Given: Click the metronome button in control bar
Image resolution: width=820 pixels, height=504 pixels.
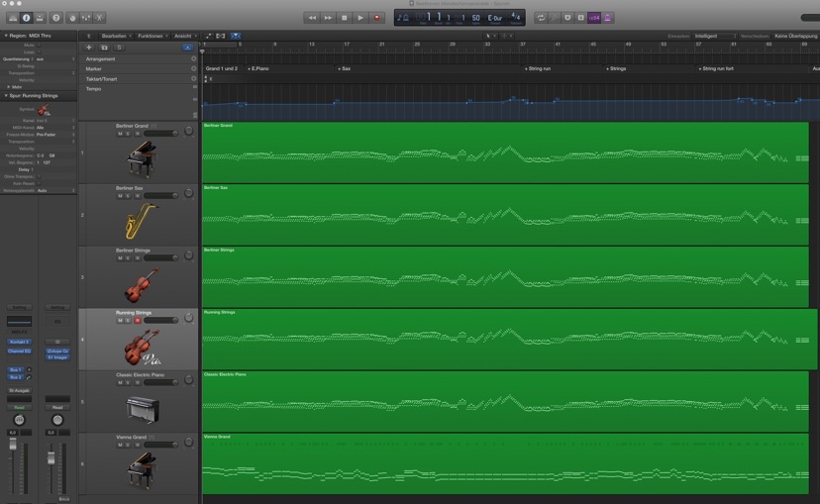Looking at the screenshot, I should 608,18.
